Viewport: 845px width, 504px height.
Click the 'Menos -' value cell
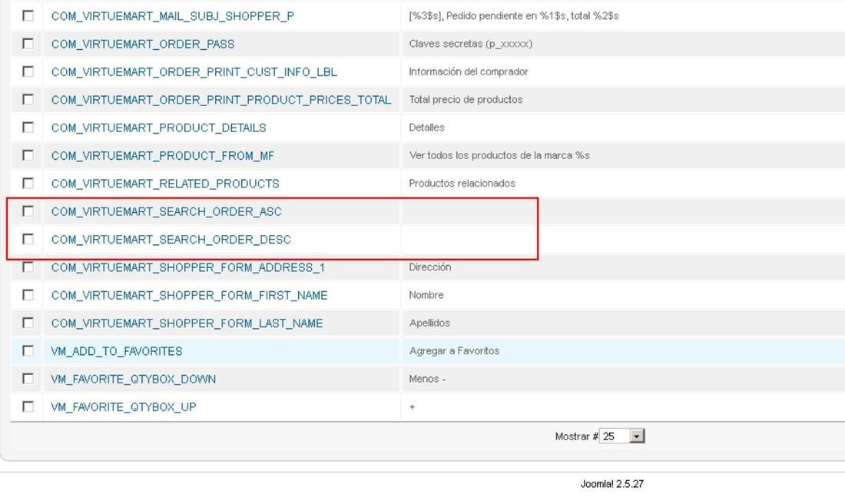point(427,379)
